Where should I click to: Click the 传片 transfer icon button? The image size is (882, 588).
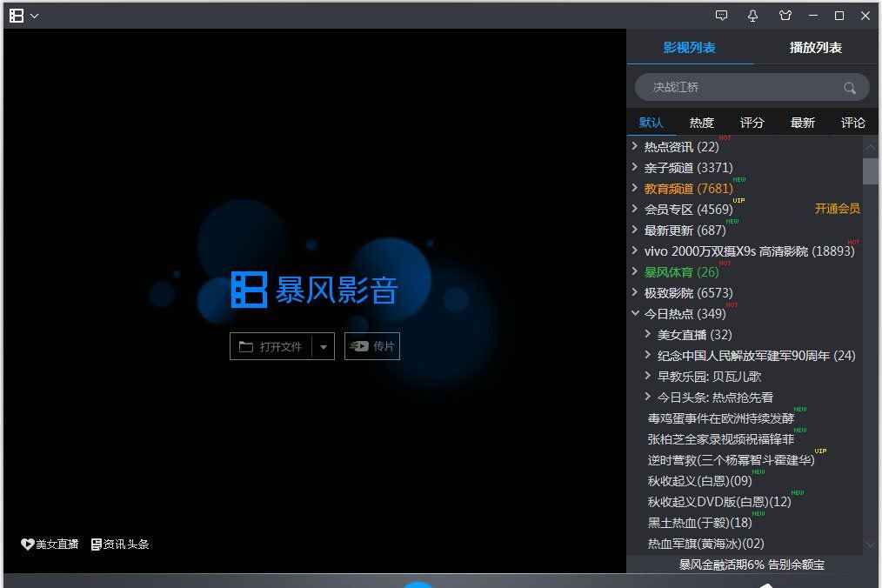pos(372,346)
